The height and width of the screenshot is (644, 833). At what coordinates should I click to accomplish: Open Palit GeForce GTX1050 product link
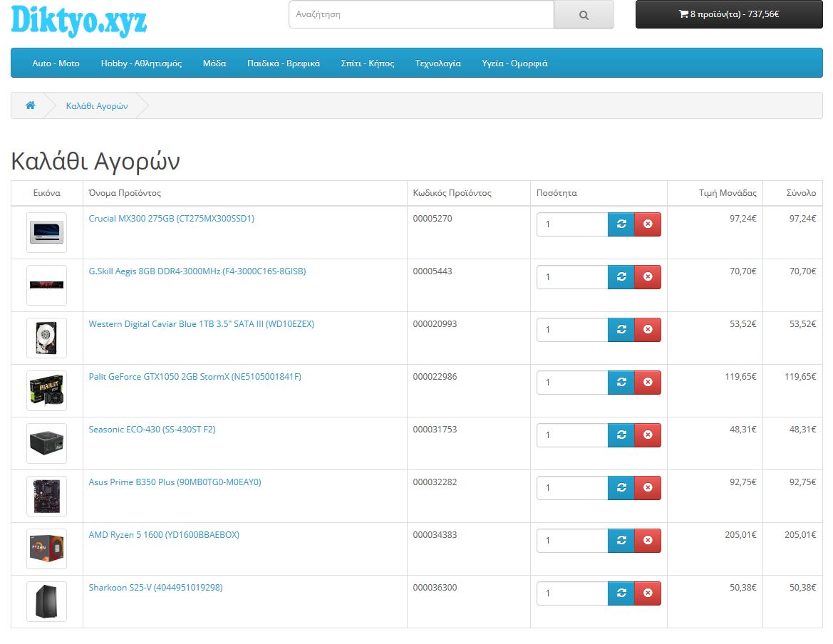coord(195,376)
